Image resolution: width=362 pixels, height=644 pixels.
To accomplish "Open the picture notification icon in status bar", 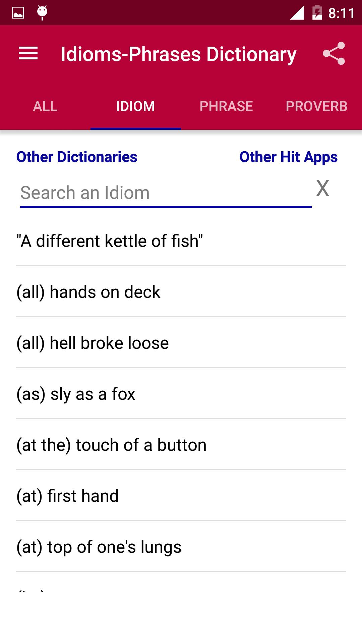I will click(x=18, y=13).
